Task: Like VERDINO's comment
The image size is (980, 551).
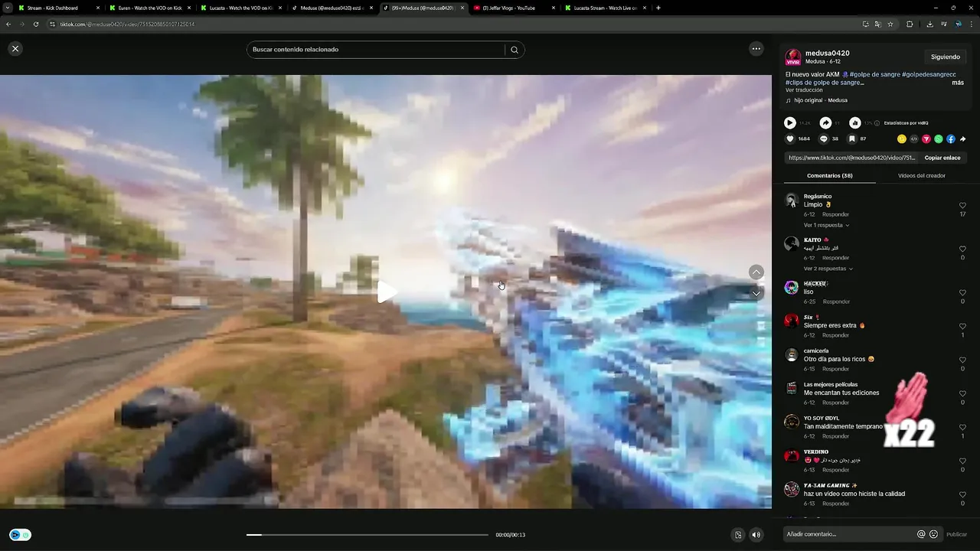Action: (962, 461)
